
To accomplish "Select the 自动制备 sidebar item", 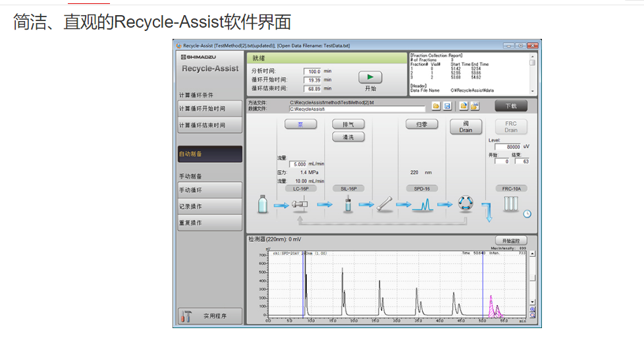I will [x=210, y=154].
